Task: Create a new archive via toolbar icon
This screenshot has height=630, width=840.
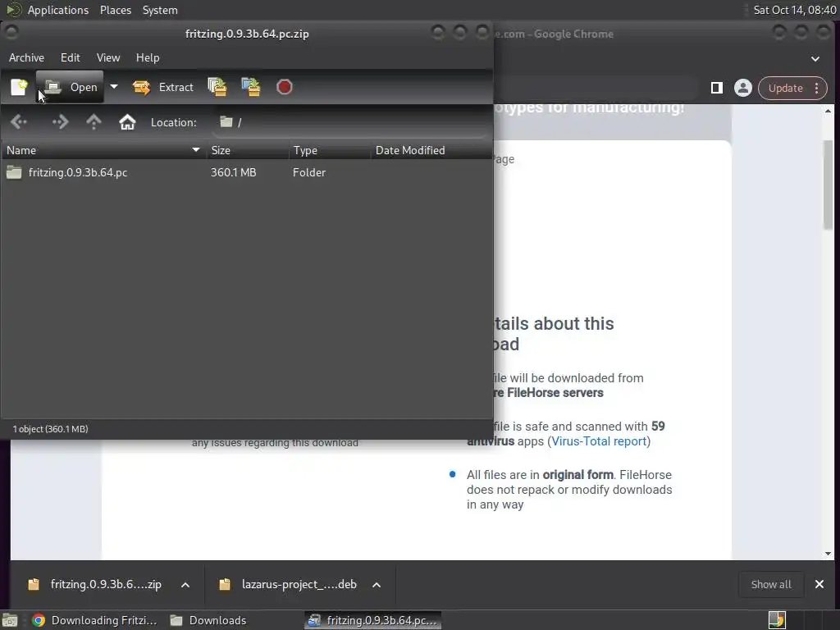Action: pyautogui.click(x=20, y=87)
